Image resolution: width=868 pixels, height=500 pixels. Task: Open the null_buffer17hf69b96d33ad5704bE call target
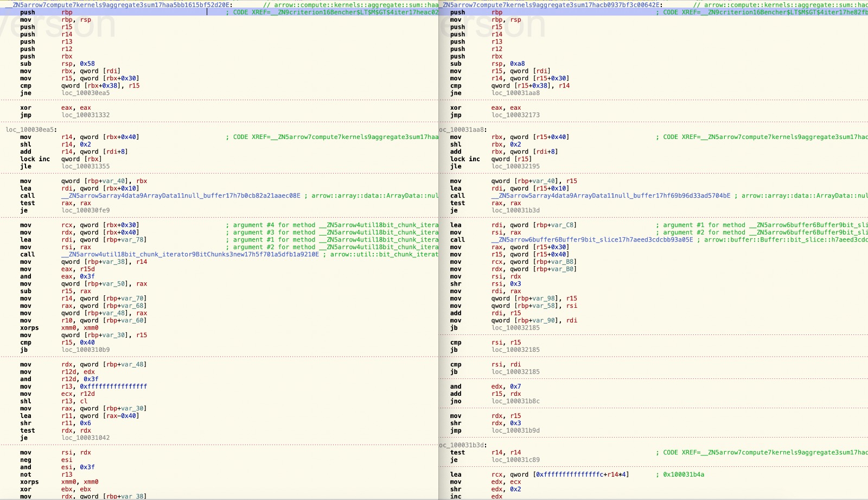click(611, 196)
